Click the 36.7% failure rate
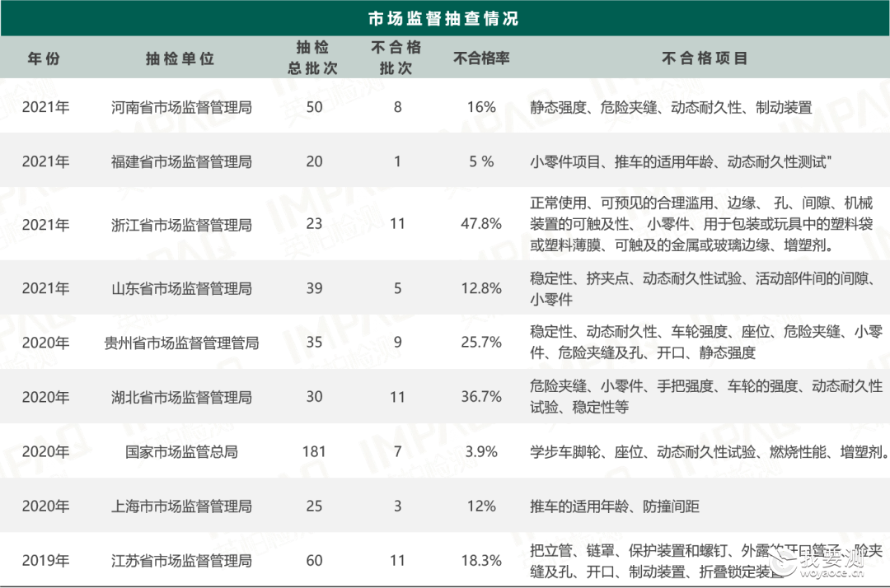Viewport: 890px width, 588px height. pos(481,396)
